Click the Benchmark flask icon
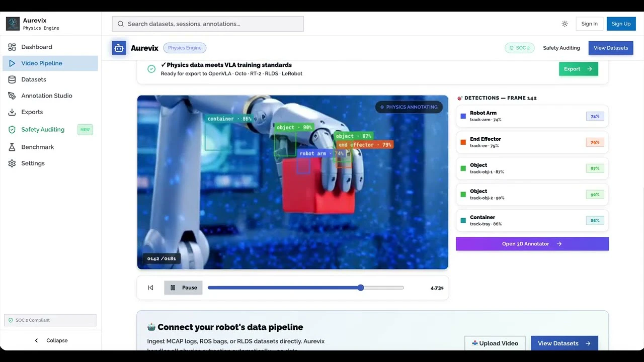This screenshot has height=362, width=644. (x=12, y=147)
